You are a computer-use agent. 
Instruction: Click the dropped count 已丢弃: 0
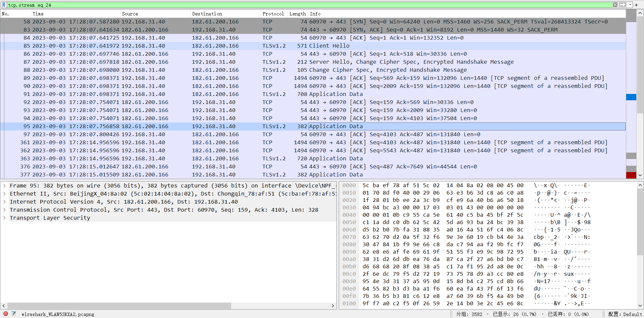tap(568, 314)
